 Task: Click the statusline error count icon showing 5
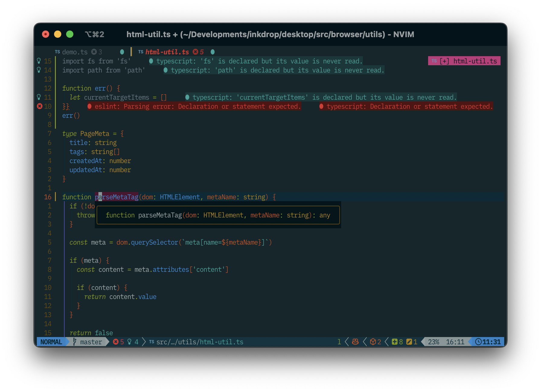[x=116, y=342]
